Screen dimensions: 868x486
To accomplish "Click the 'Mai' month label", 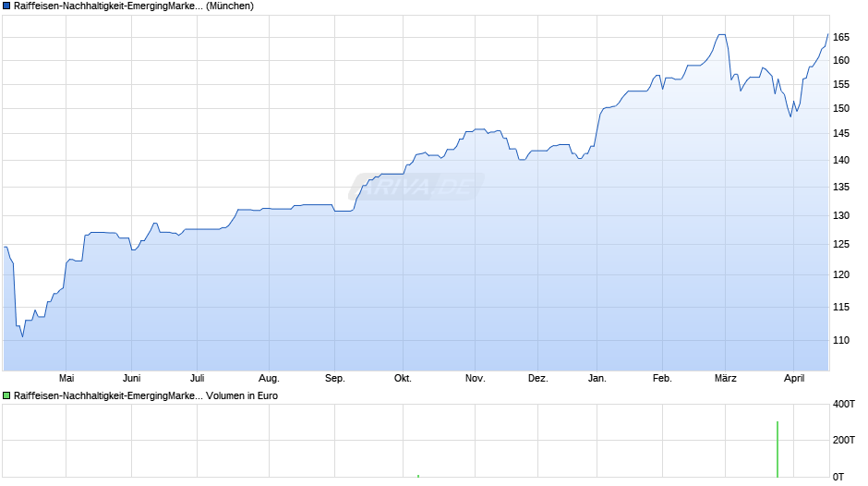I will coord(66,378).
